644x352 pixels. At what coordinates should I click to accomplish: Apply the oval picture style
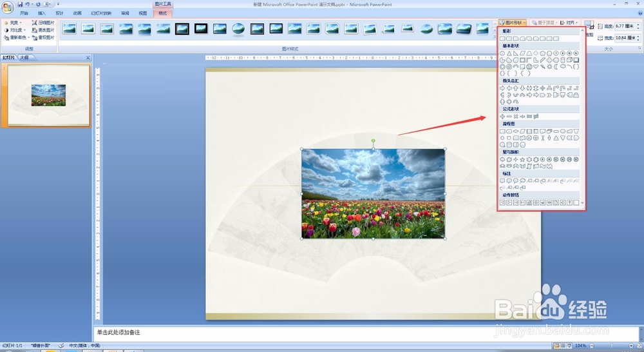click(x=238, y=29)
